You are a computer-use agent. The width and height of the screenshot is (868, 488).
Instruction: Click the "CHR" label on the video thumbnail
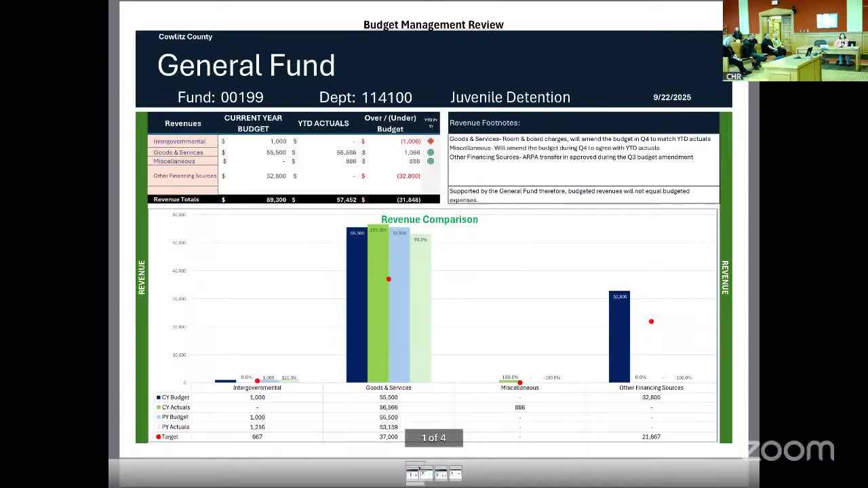pos(734,77)
